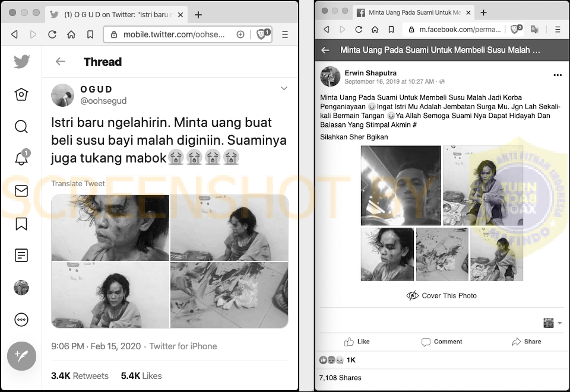Open three-dots menu on Erwin Shaputra post

pos(558,75)
